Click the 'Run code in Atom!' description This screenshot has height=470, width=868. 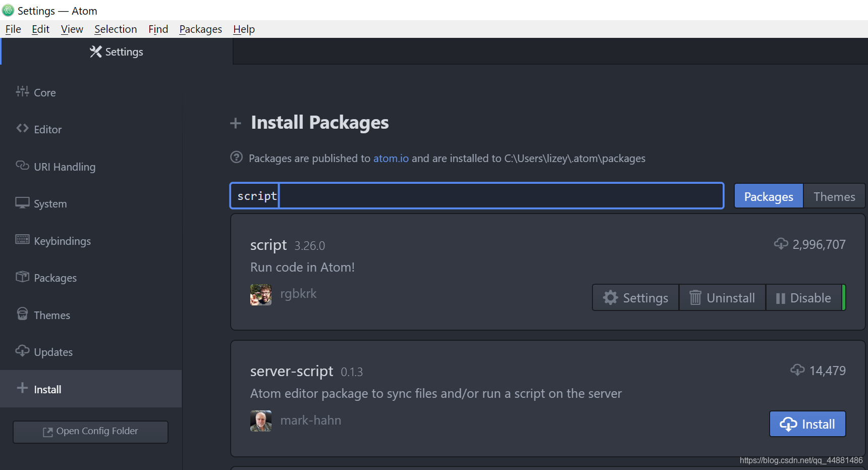pyautogui.click(x=302, y=268)
